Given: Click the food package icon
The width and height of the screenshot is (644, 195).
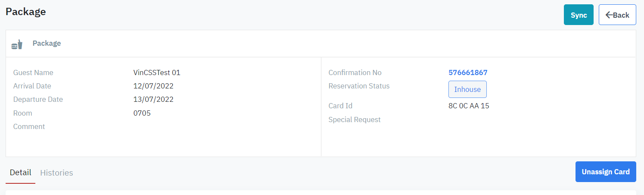Looking at the screenshot, I should click(x=17, y=44).
